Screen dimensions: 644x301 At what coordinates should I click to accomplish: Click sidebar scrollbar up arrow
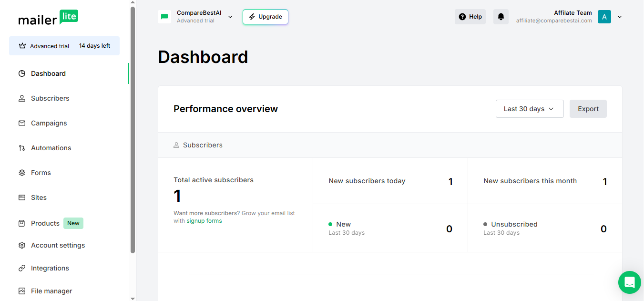[133, 3]
